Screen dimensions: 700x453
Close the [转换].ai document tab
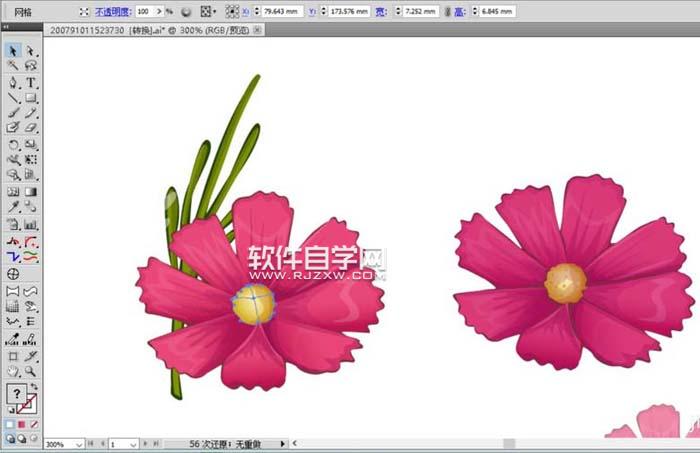tap(259, 31)
